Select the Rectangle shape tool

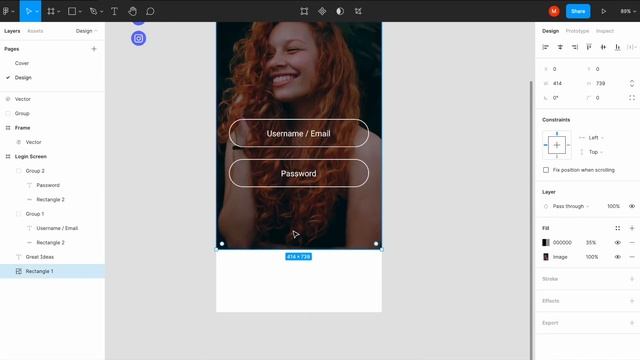(72, 11)
